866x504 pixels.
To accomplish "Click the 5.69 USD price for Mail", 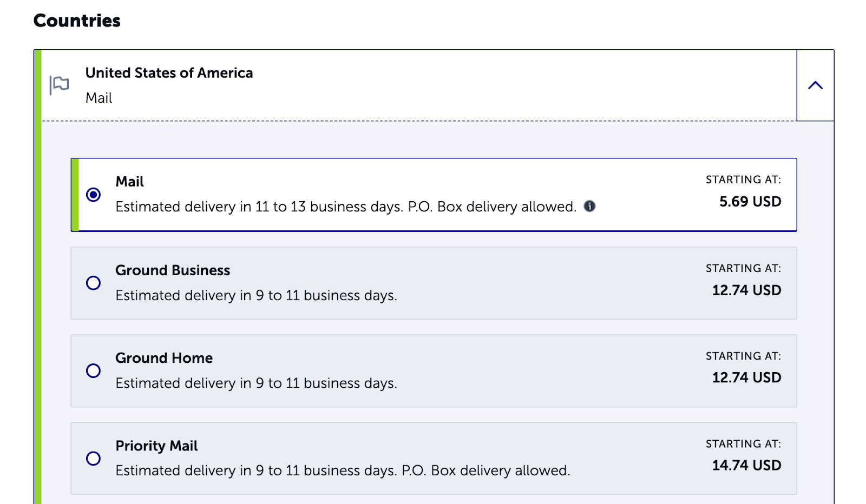I will 750,201.
